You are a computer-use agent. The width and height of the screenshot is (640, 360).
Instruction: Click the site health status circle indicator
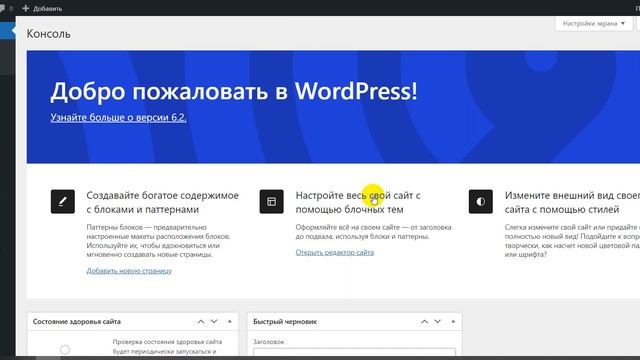tap(65, 350)
